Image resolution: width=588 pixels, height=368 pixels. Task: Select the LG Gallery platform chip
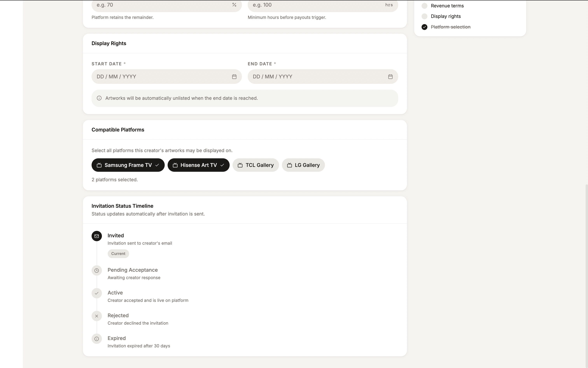click(x=303, y=165)
